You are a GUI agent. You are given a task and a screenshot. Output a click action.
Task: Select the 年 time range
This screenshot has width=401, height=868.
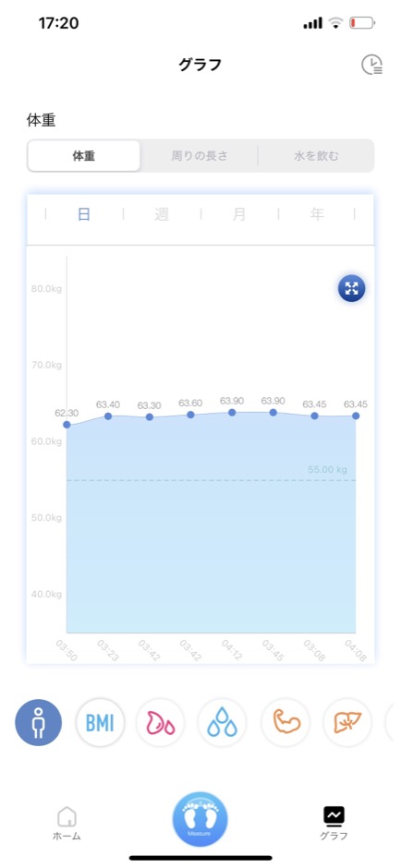[x=317, y=214]
